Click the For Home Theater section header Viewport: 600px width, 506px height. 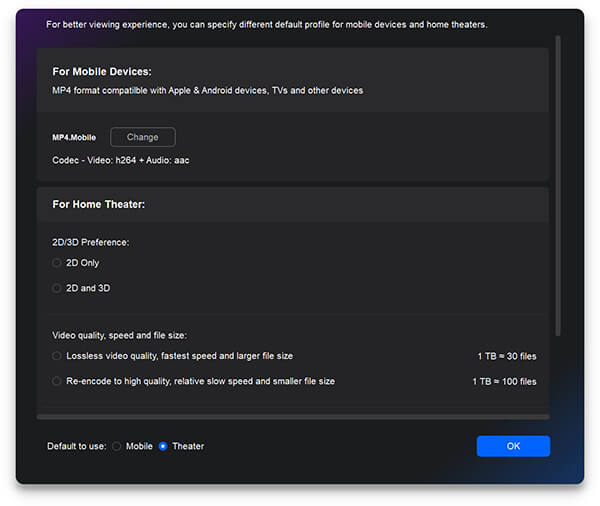click(x=99, y=204)
